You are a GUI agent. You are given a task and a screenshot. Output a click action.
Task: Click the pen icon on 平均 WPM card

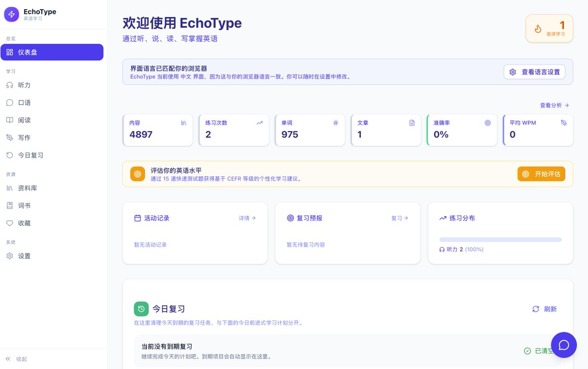[563, 123]
